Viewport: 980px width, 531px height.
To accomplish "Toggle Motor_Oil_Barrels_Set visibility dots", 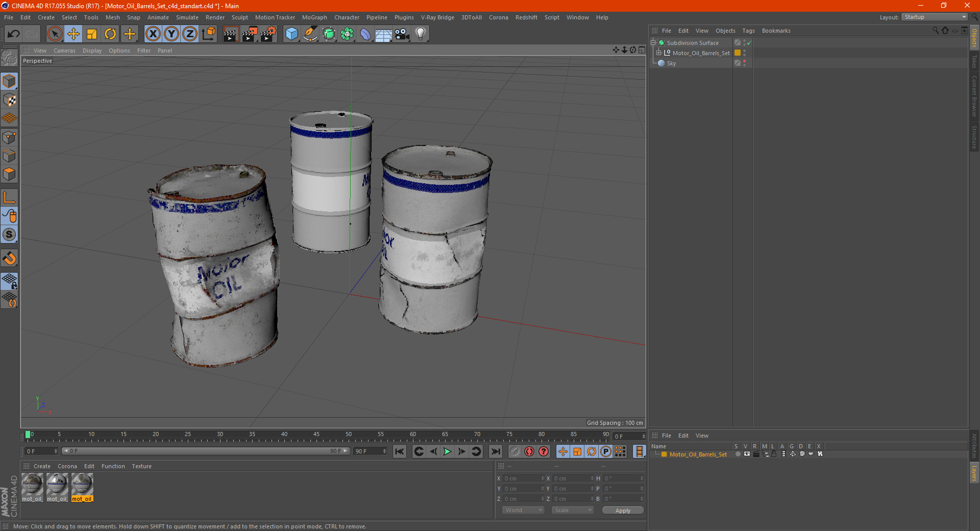I will [745, 53].
